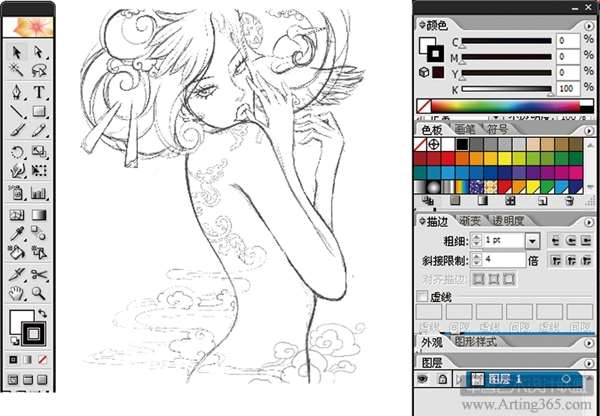
Task: Toggle visibility eye of 图层 1
Action: (x=422, y=379)
